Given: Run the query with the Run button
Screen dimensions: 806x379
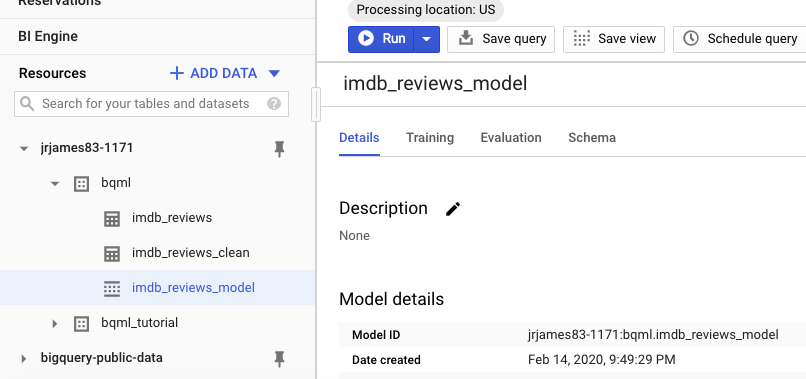Looking at the screenshot, I should pyautogui.click(x=381, y=39).
